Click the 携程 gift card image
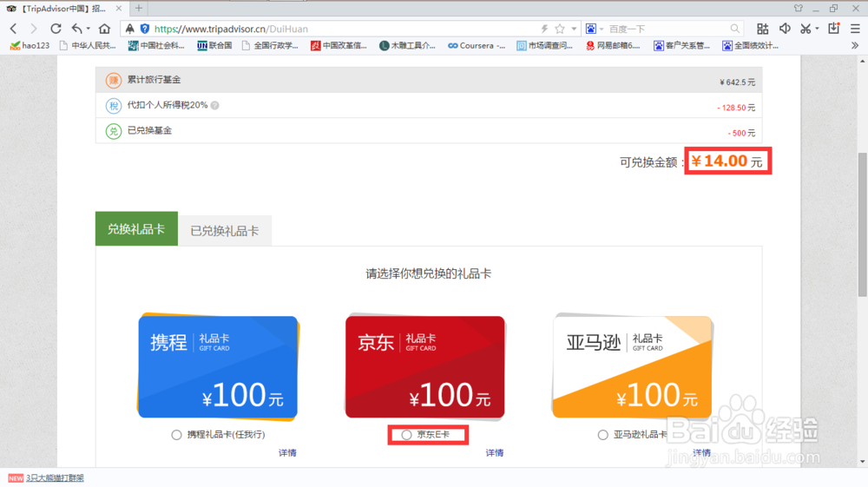Viewport: 868px width, 487px height. click(218, 366)
